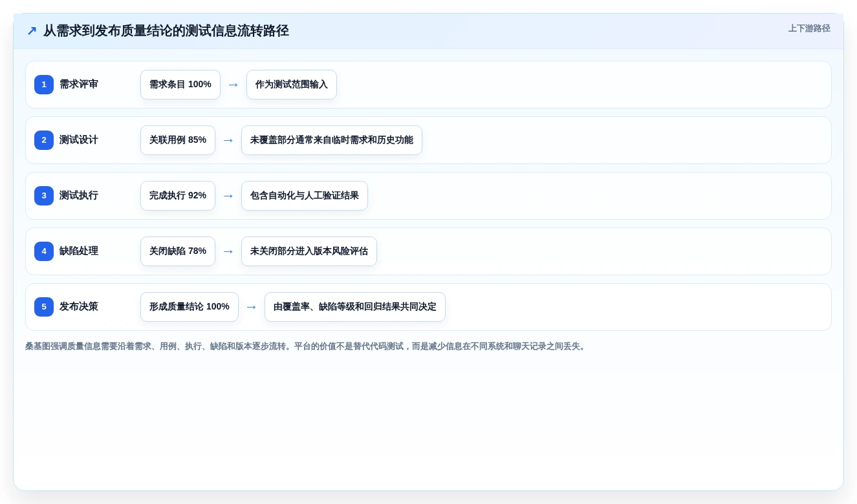Click the 上下游路径 label in header
The image size is (857, 504).
click(x=809, y=28)
